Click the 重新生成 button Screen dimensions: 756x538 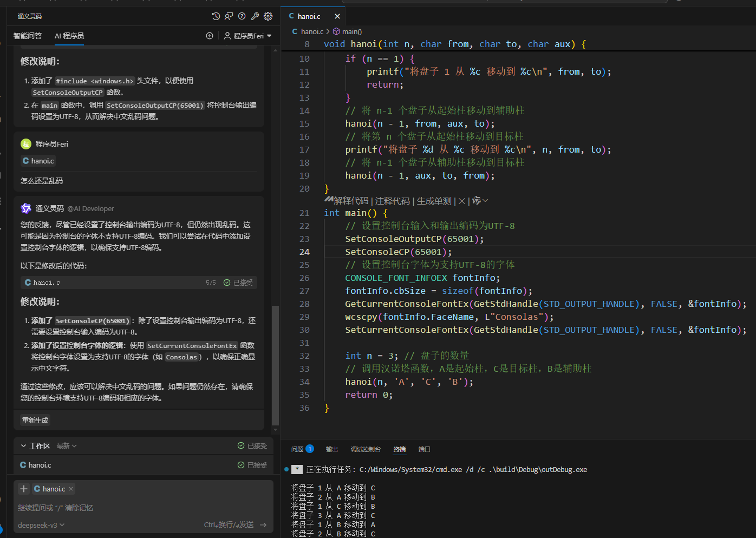click(35, 420)
